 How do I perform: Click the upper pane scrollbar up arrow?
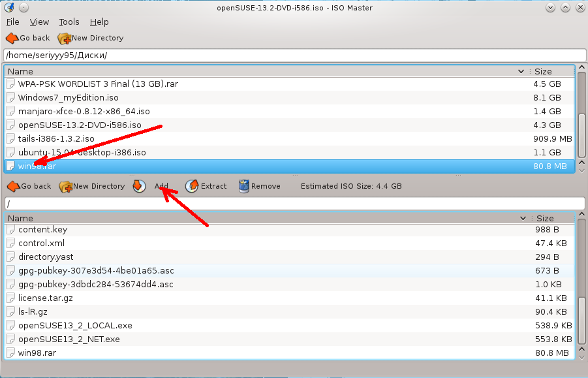click(581, 67)
